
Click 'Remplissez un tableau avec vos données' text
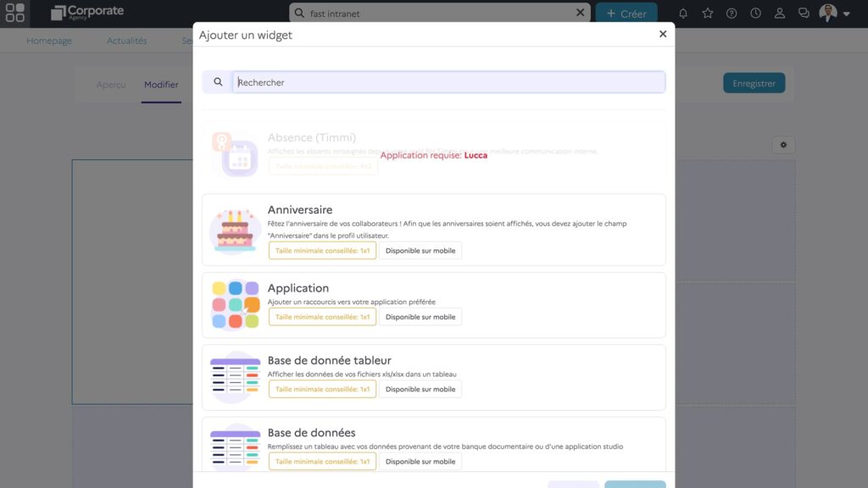(445, 446)
